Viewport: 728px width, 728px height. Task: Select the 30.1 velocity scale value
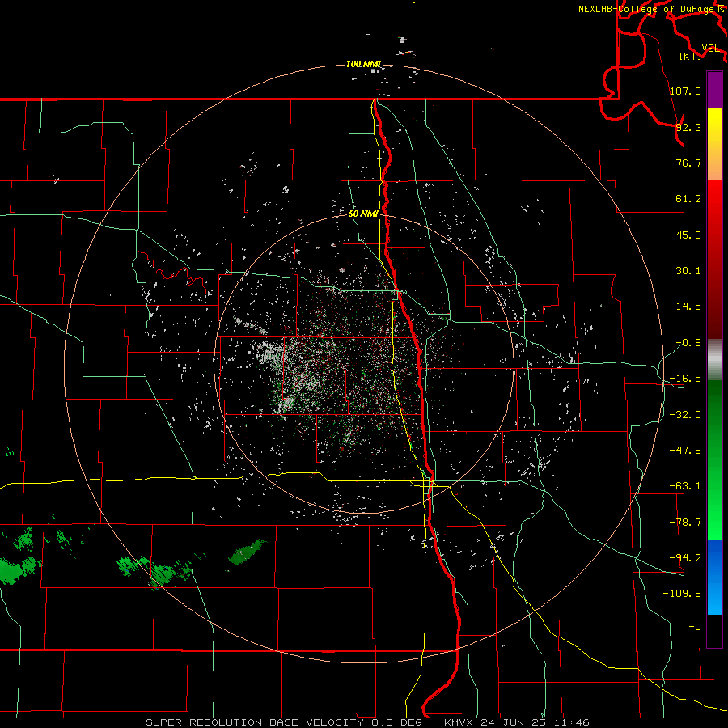pos(688,271)
